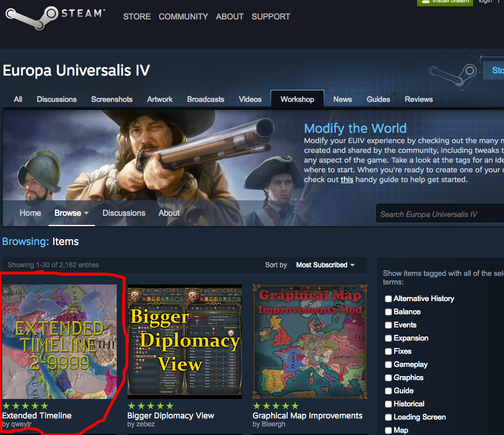Click the Bigger Diplomacy View title link
Screen dimensions: 504x435
(170, 416)
